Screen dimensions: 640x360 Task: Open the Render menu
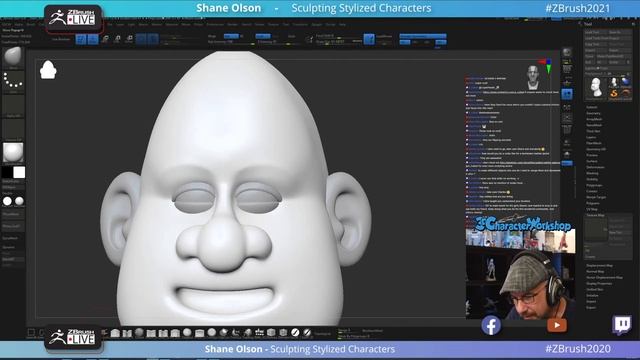click(x=232, y=24)
